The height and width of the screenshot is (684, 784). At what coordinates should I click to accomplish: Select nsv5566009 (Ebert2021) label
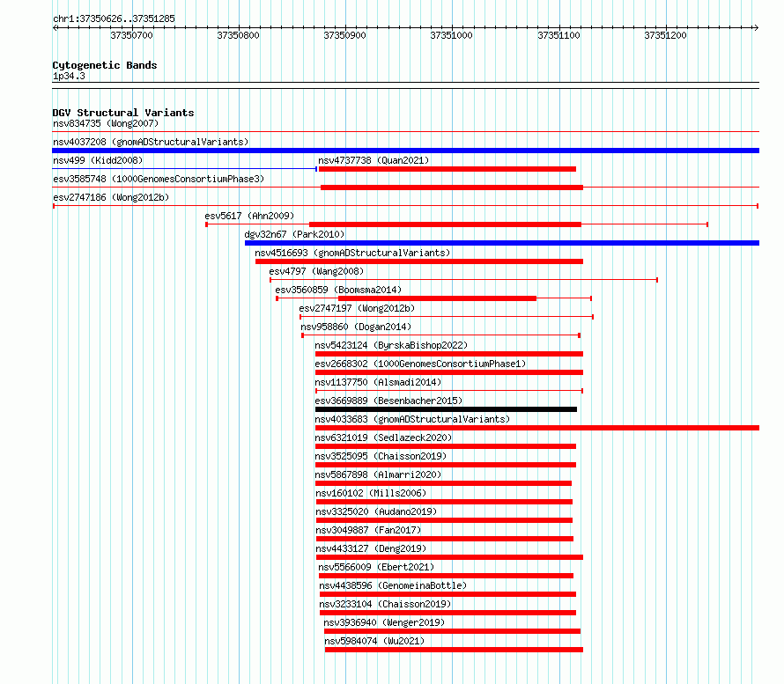pos(376,567)
